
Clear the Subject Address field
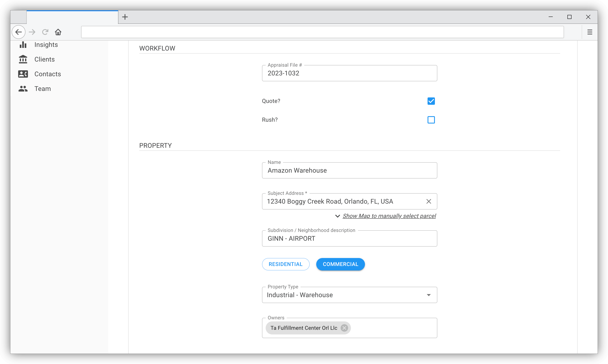click(x=428, y=201)
